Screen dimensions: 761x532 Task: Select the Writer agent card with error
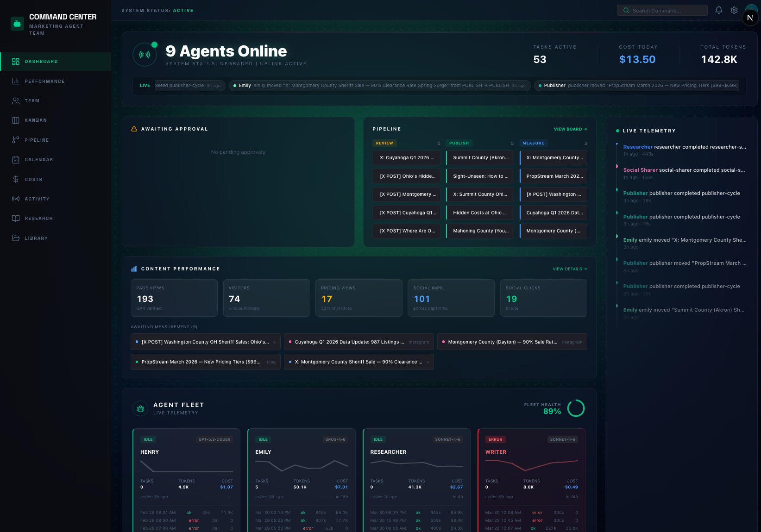point(531,477)
